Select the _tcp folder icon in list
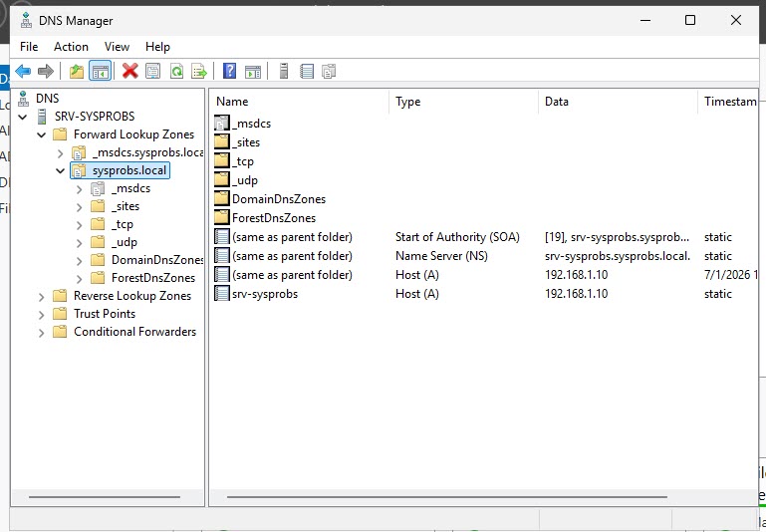Image resolution: width=766 pixels, height=532 pixels. coord(222,161)
